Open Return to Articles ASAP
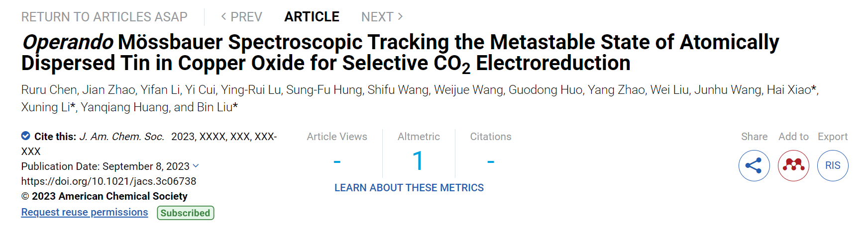This screenshot has width=868, height=229. (105, 17)
